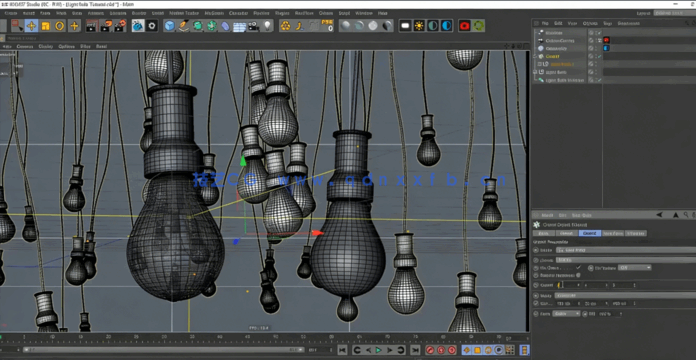The width and height of the screenshot is (696, 360).
Task: Add a Cube primitive object
Action: [x=170, y=26]
